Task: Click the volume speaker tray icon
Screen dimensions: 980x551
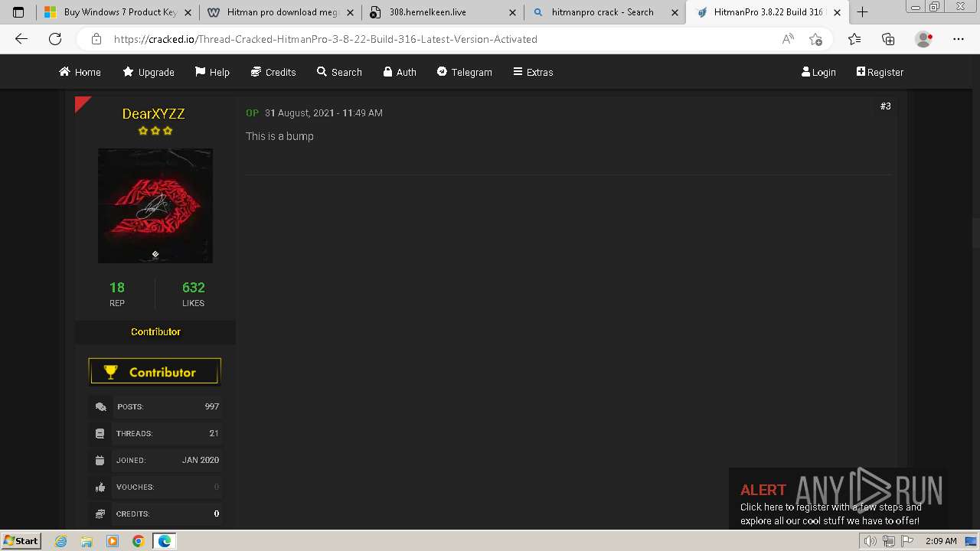Action: click(x=871, y=541)
